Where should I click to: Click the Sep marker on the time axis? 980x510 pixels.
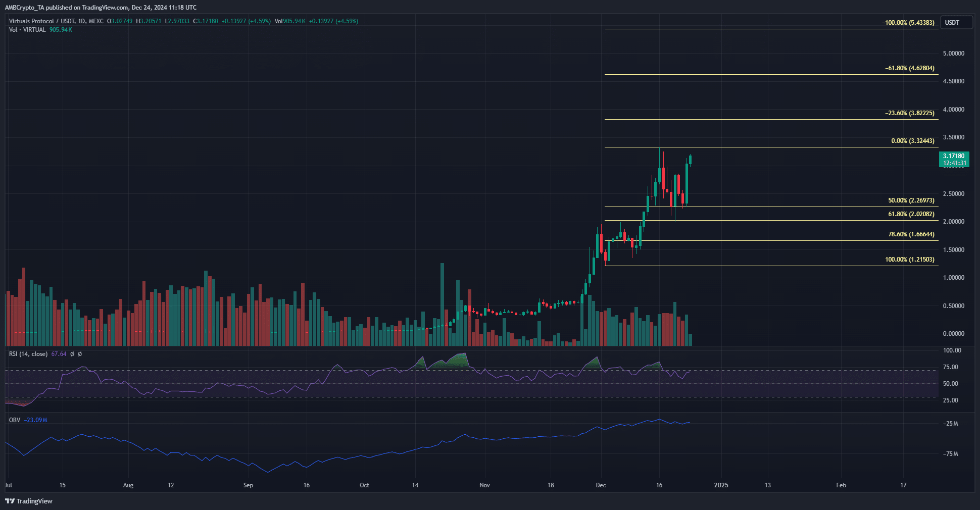[x=248, y=485]
